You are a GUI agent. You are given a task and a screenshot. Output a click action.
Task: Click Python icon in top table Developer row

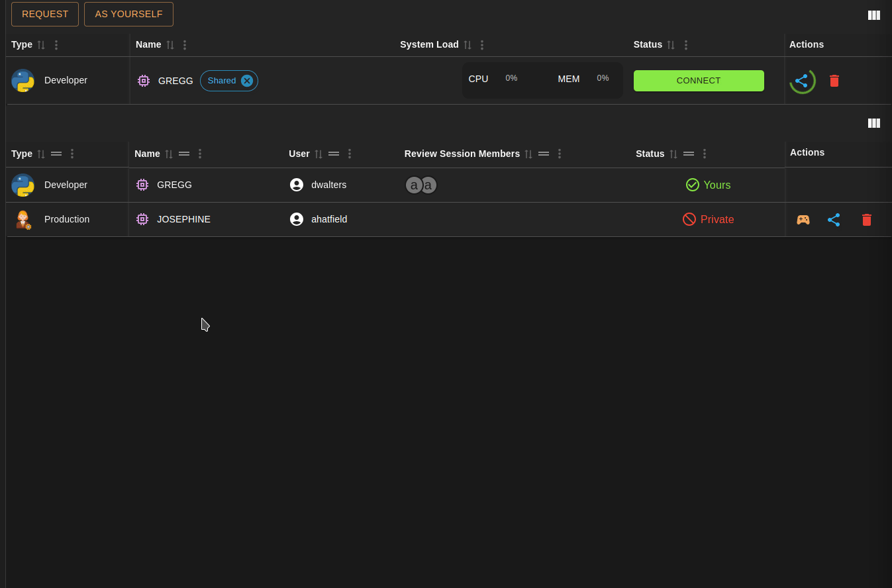[23, 81]
